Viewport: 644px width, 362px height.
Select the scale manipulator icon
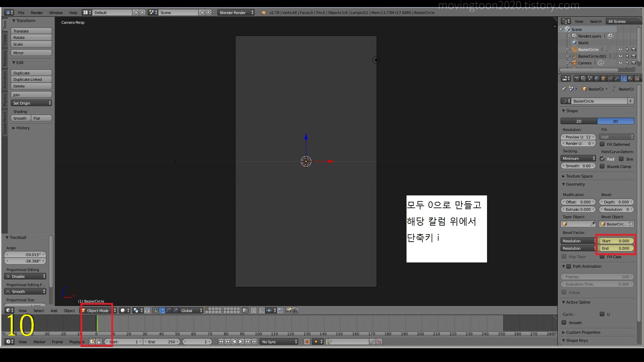(x=175, y=310)
